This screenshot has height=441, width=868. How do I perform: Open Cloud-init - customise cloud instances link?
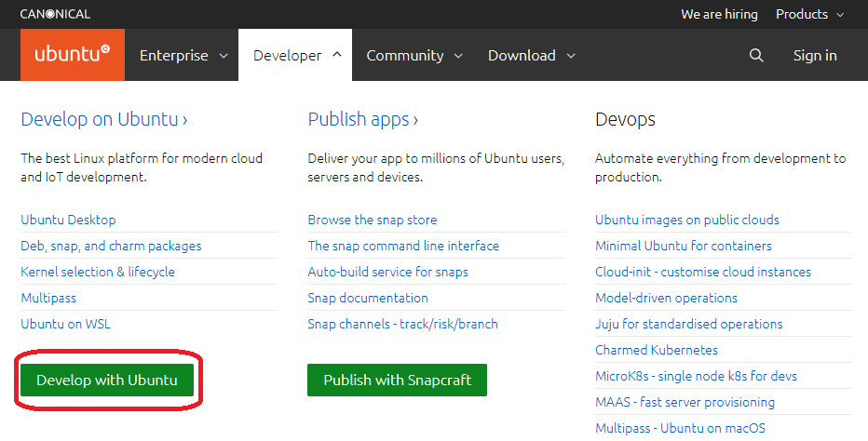[702, 272]
